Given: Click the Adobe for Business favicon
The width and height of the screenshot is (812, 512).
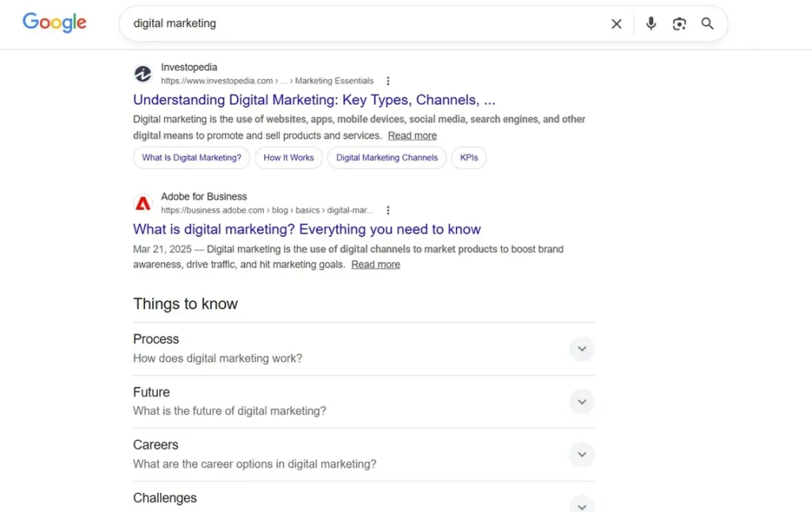Looking at the screenshot, I should coord(143,203).
